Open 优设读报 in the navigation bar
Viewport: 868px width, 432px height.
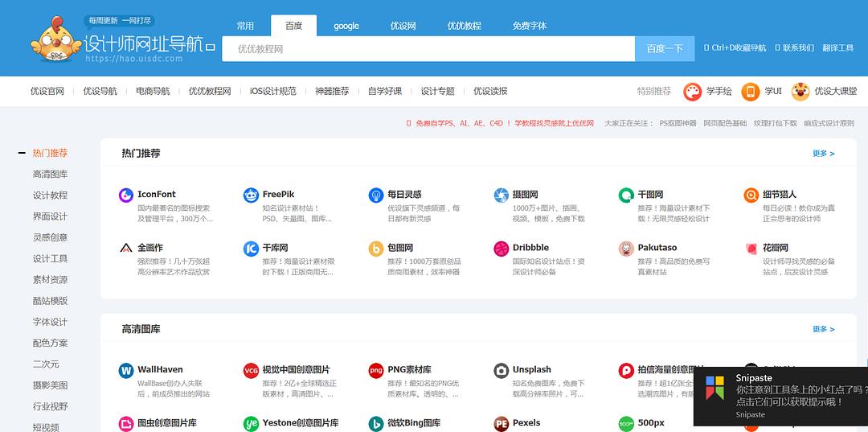pos(490,92)
